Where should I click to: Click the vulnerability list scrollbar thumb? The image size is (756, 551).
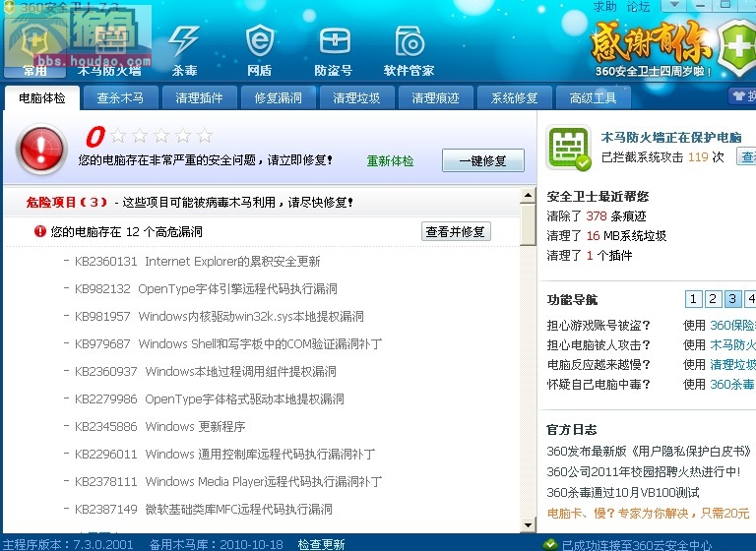(528, 224)
